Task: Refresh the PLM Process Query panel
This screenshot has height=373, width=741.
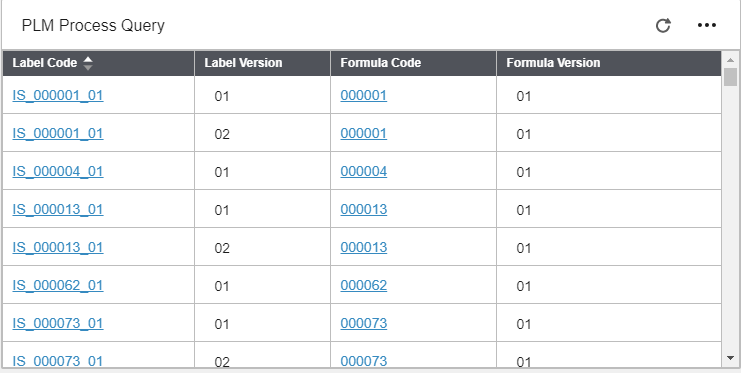Action: (663, 26)
